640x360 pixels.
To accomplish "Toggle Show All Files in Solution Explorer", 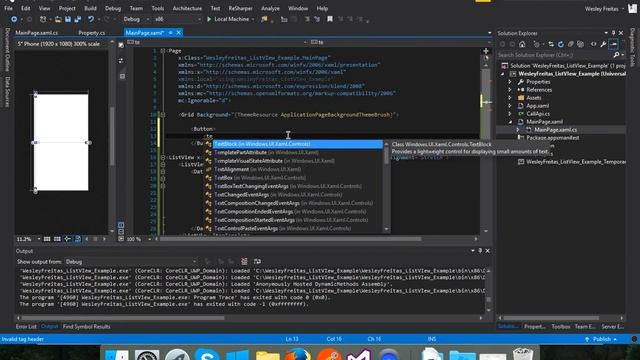I will [580, 44].
